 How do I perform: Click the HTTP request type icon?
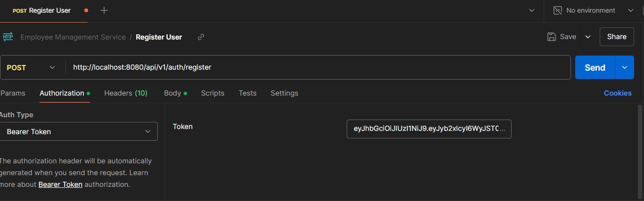pyautogui.click(x=8, y=37)
